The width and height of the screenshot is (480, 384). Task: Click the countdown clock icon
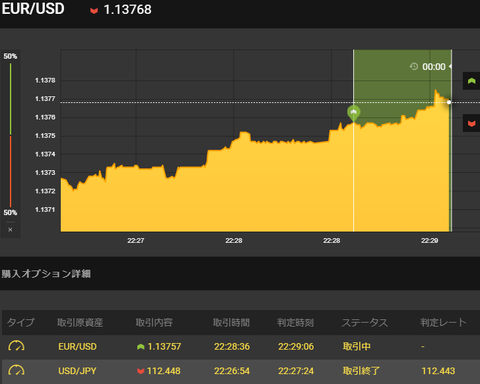pos(414,66)
